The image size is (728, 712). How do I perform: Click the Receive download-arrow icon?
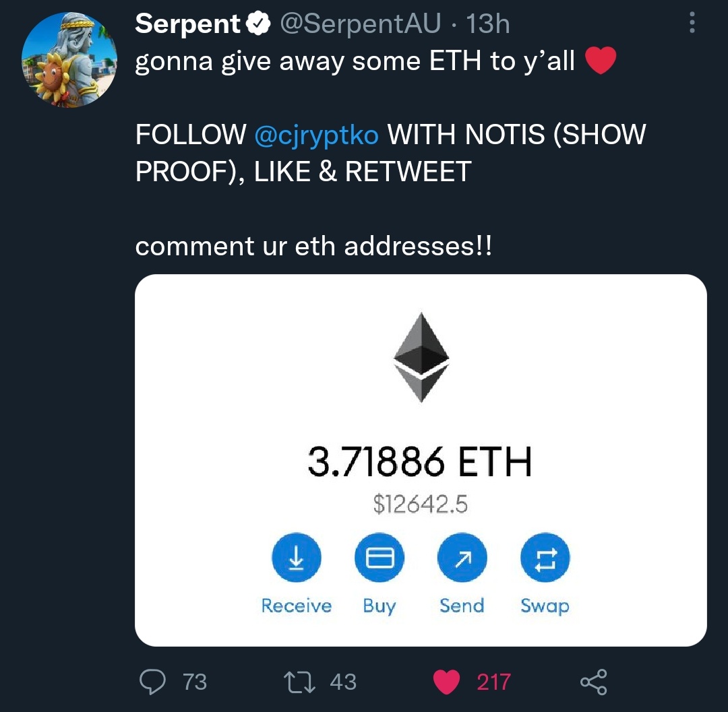pyautogui.click(x=297, y=558)
